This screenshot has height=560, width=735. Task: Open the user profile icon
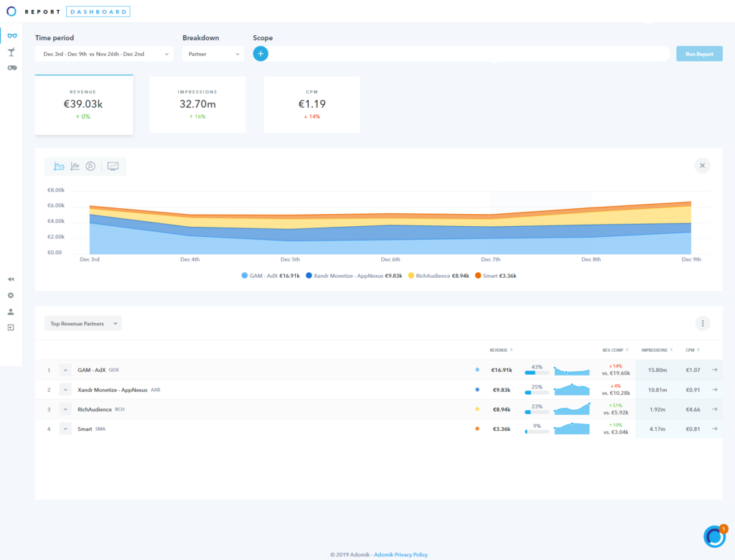pos(11,312)
